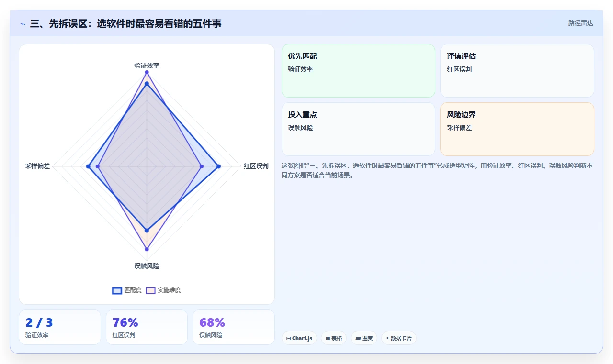Select the 实施难度 data point on 红区误判 axis
The width and height of the screenshot is (613, 364).
click(x=202, y=166)
